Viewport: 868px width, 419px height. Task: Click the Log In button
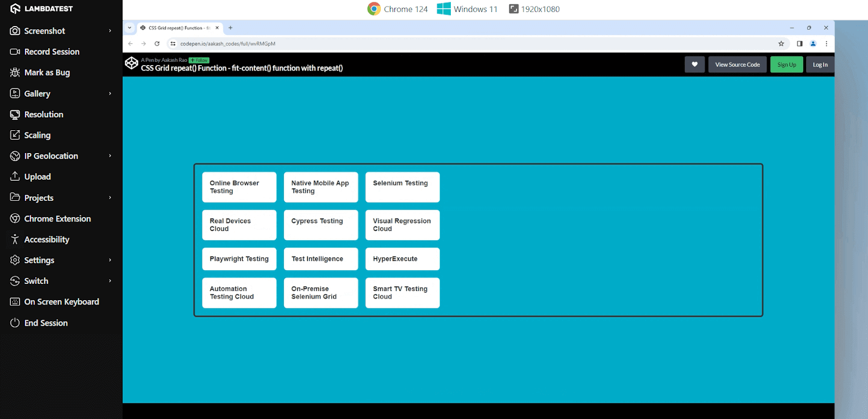point(820,65)
